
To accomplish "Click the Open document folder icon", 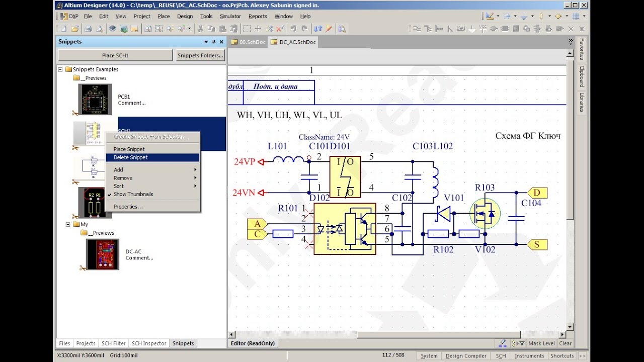I will (x=75, y=29).
